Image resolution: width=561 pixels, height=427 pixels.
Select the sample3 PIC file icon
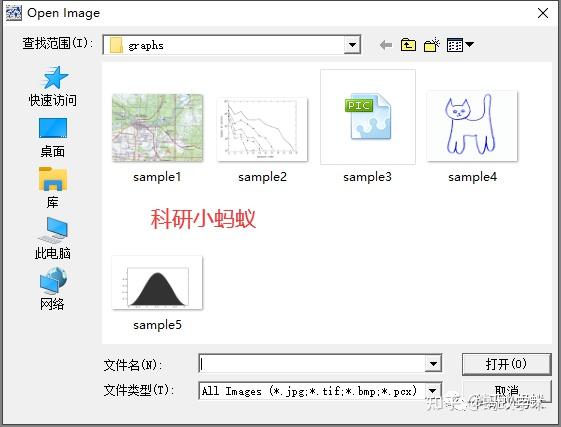pos(368,117)
